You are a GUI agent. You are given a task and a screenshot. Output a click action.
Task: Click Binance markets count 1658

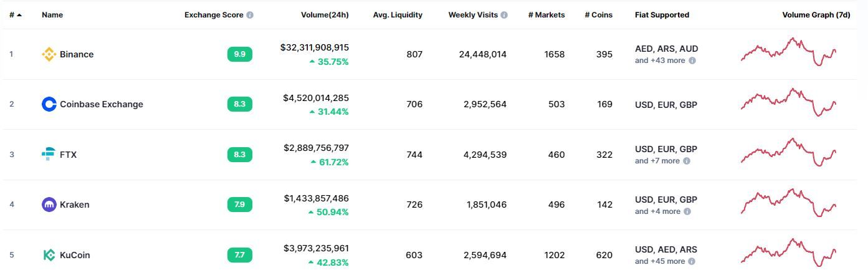coord(555,54)
